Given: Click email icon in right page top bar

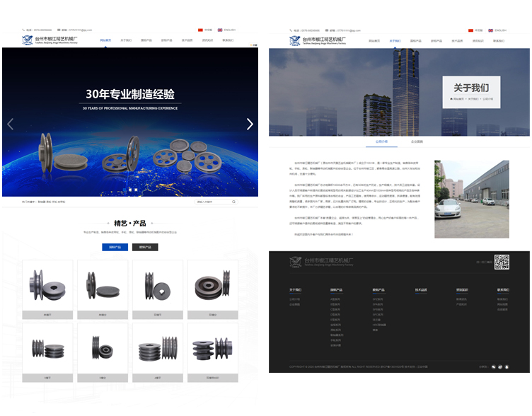Looking at the screenshot, I should coord(327,30).
